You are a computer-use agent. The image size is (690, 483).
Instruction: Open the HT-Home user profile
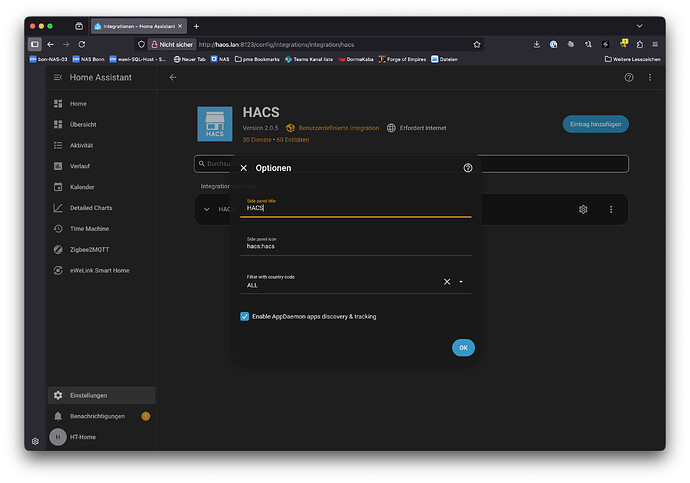pyautogui.click(x=101, y=437)
